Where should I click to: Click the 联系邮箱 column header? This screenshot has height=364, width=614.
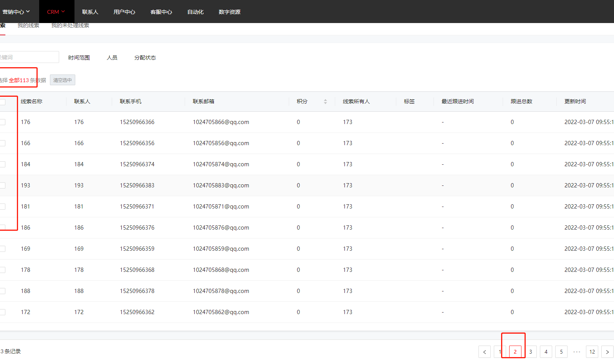(204, 101)
